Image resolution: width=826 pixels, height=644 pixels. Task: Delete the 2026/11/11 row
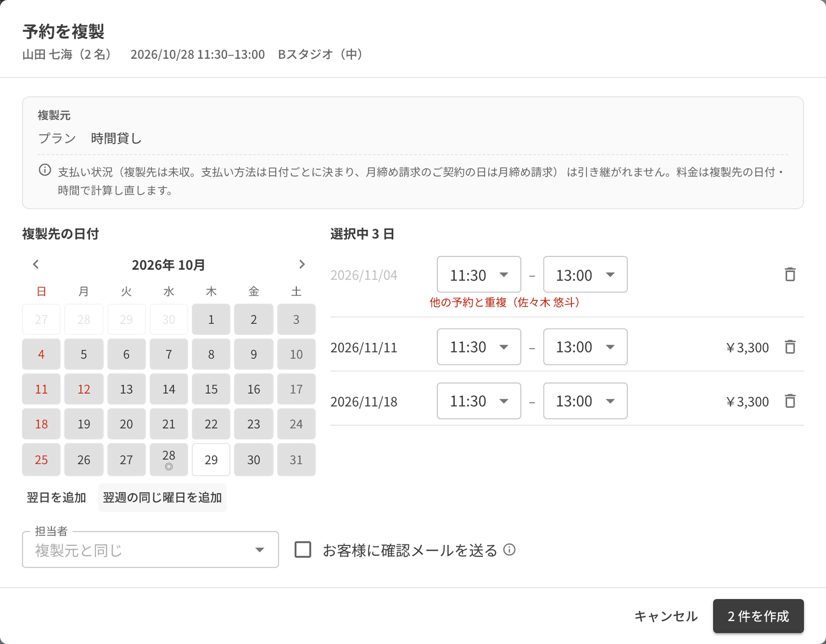[x=790, y=347]
